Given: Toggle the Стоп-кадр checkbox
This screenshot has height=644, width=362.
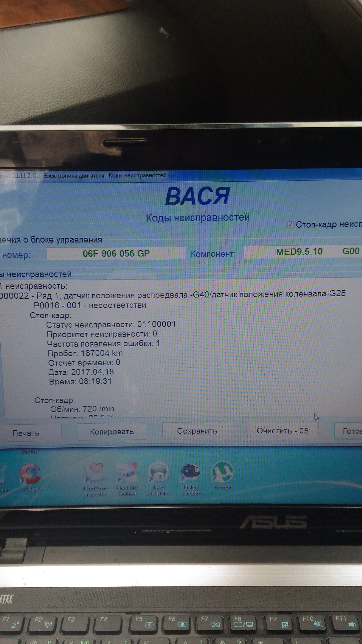Looking at the screenshot, I should point(290,225).
